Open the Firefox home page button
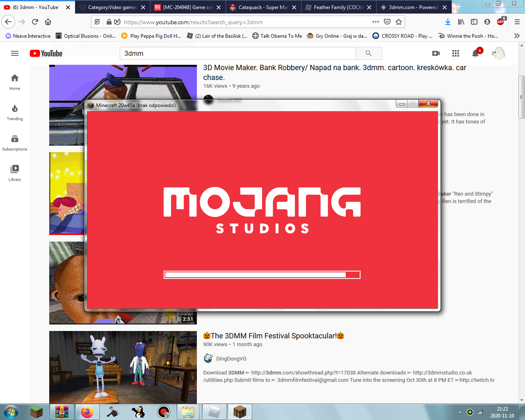The height and width of the screenshot is (420, 525). (x=48, y=22)
